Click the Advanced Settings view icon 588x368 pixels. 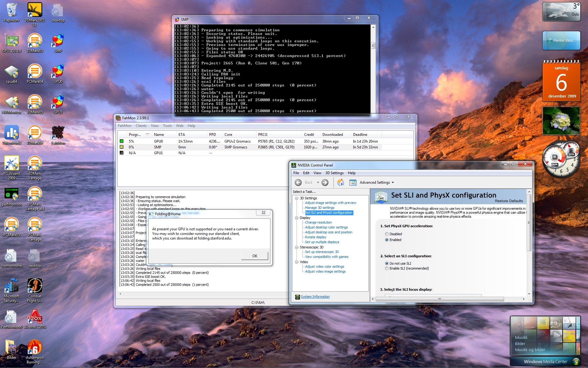[x=353, y=182]
